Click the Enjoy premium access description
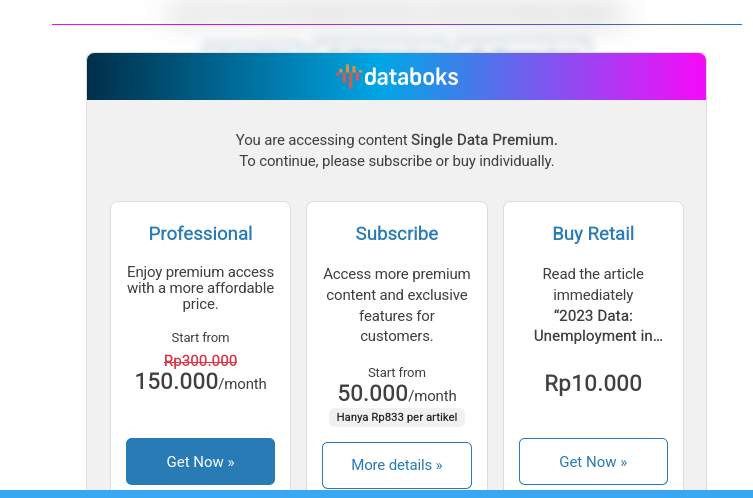 (200, 288)
